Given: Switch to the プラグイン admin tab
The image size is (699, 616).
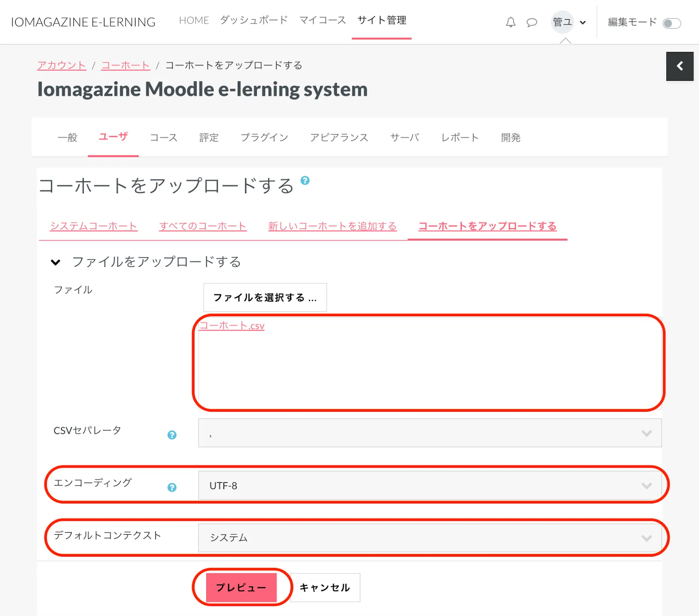Looking at the screenshot, I should pos(264,138).
